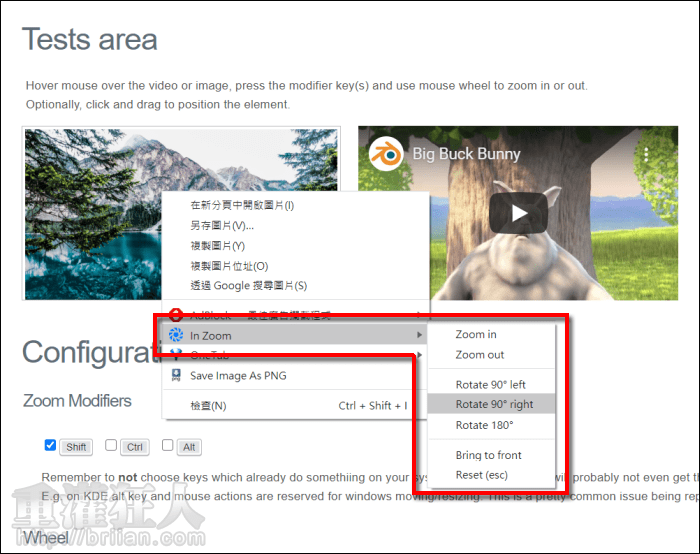Viewport: 700px width, 554px height.
Task: Choose Zoom in from the submenu
Action: tap(476, 335)
